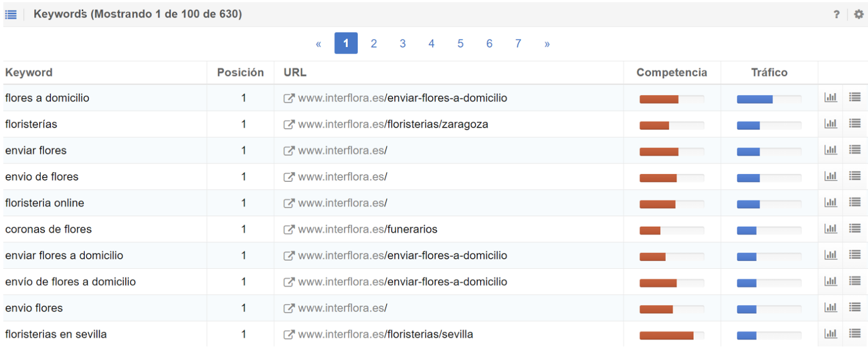Click competition bar for 'floristerias en sevilla'
Image resolution: width=868 pixels, height=352 pixels.
(x=671, y=335)
